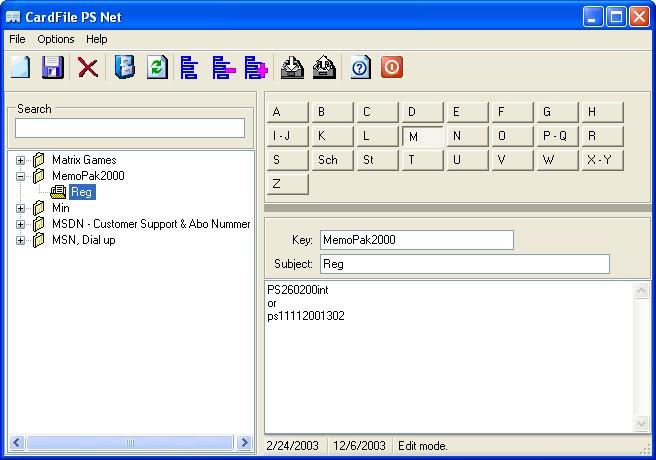The width and height of the screenshot is (656, 460).
Task: Click the inbox down-arrow import icon
Action: click(x=292, y=67)
